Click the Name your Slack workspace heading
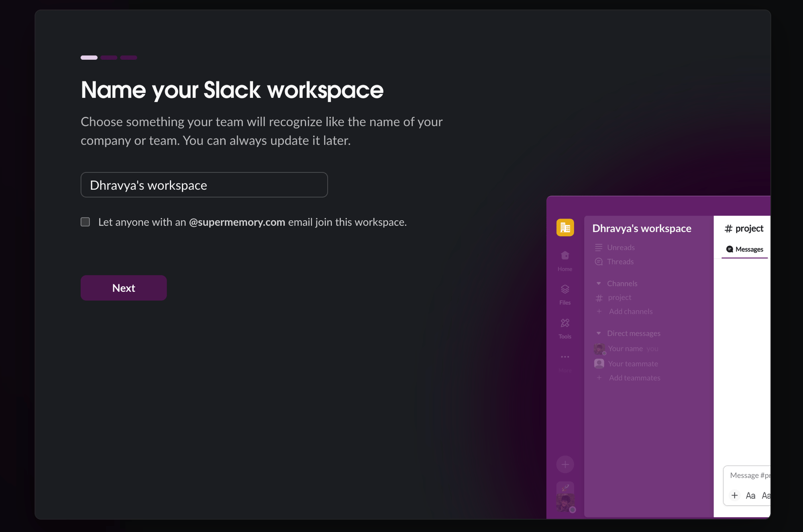803x532 pixels. (232, 89)
